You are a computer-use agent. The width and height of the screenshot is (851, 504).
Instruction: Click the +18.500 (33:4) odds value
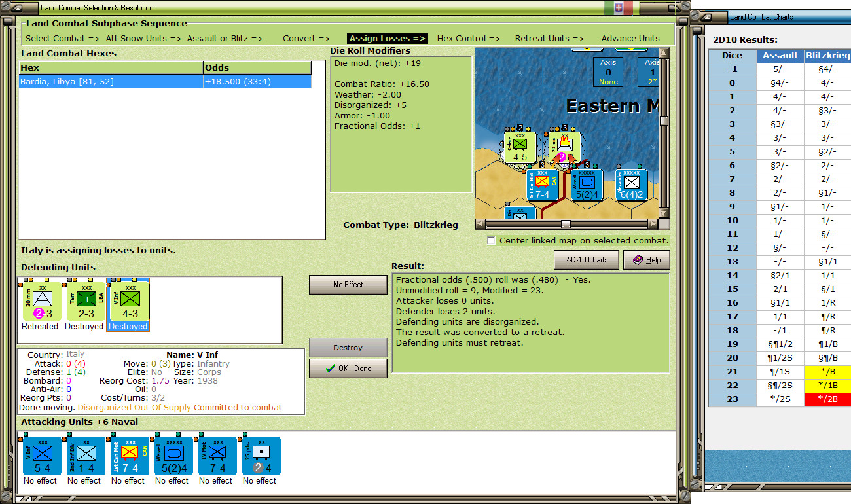[x=237, y=81]
